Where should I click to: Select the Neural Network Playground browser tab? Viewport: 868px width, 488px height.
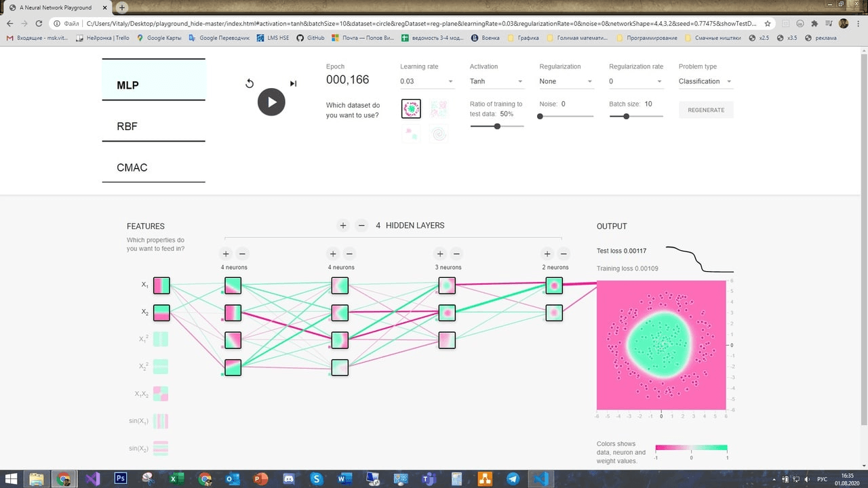pos(58,7)
